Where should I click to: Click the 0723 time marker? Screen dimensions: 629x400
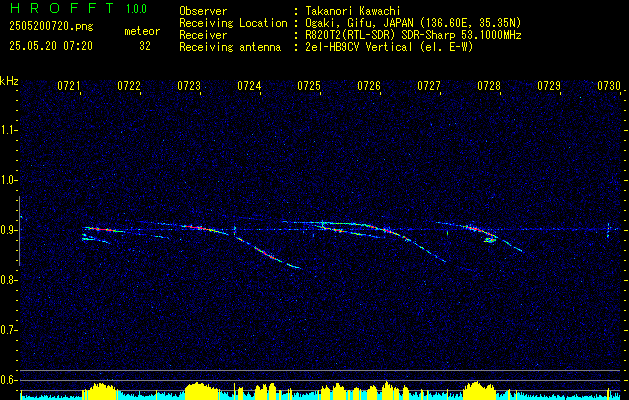point(189,85)
